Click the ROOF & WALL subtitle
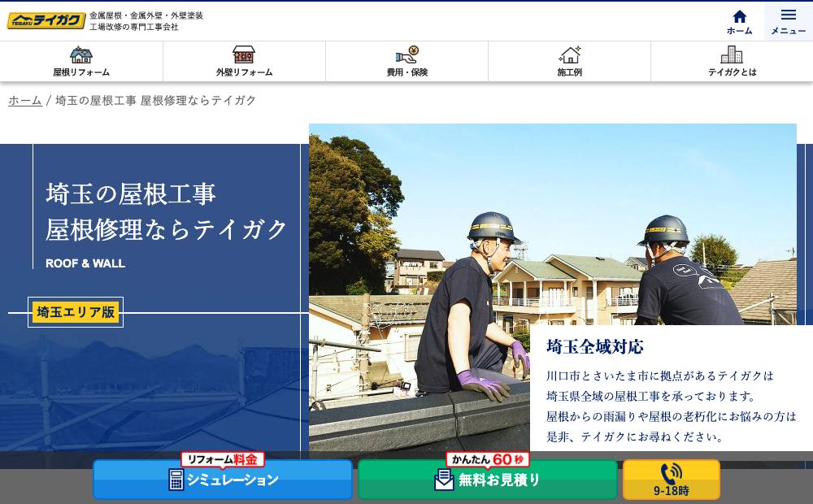 [x=85, y=263]
